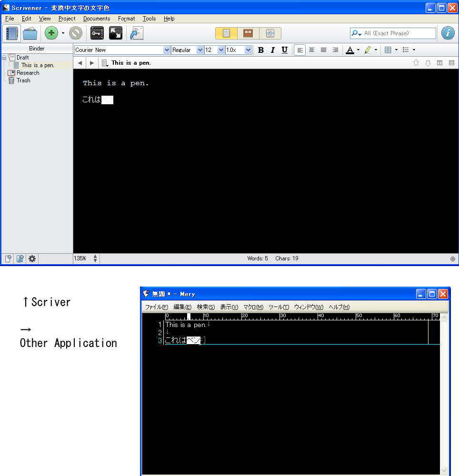
Task: Open the text color dropdown arrow
Action: [x=358, y=50]
